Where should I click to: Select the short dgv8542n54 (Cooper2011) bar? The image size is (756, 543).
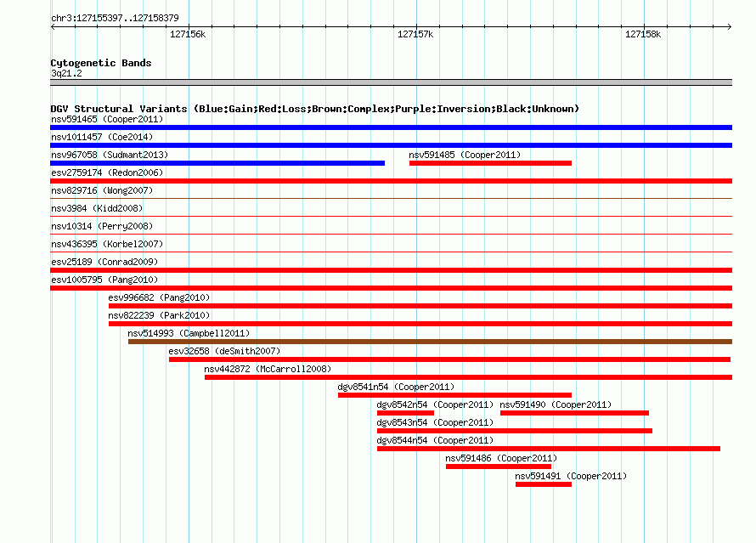coord(405,413)
